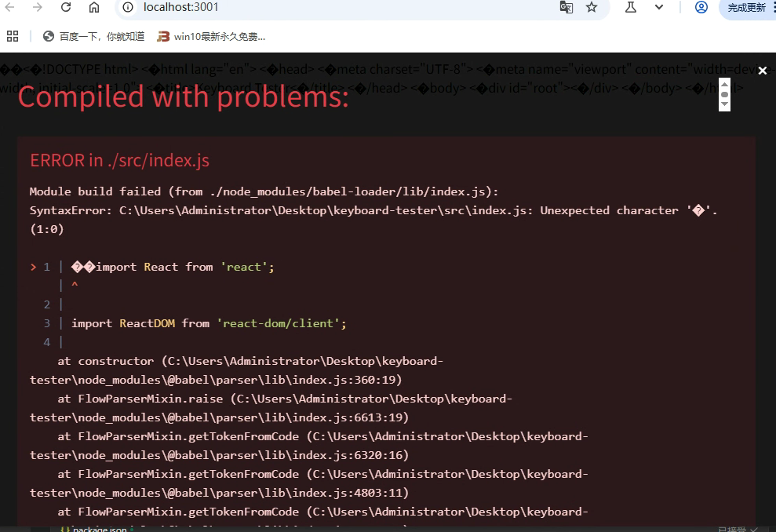The width and height of the screenshot is (776, 532).
Task: Go back to previous page
Action: pos(9,7)
